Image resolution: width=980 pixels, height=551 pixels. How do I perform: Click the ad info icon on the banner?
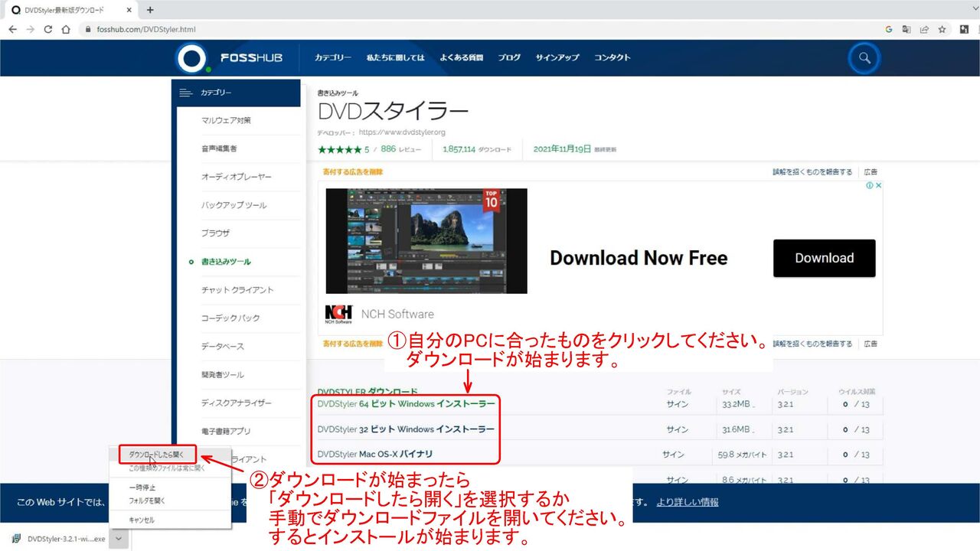tap(870, 185)
